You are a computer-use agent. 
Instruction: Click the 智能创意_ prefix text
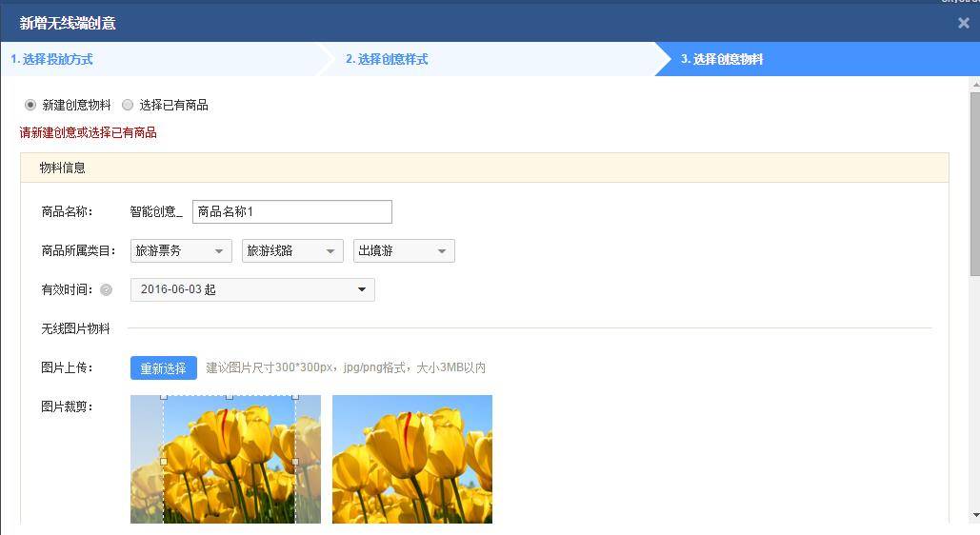156,212
